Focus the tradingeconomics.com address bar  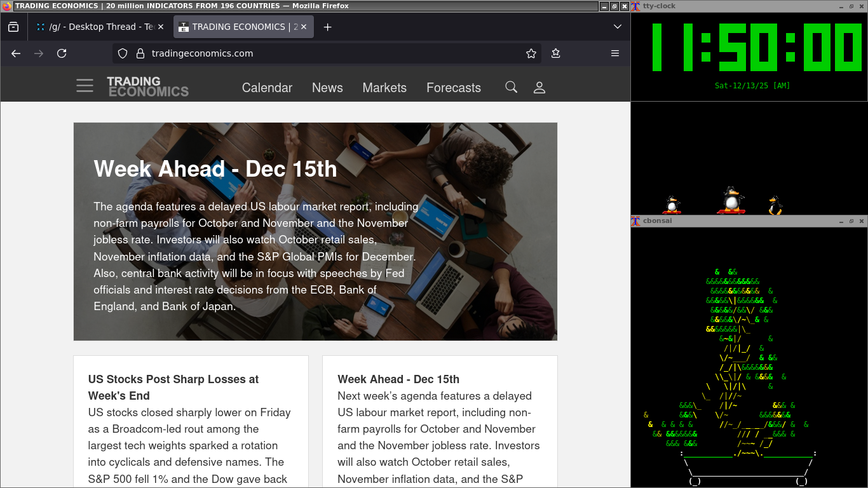point(327,53)
